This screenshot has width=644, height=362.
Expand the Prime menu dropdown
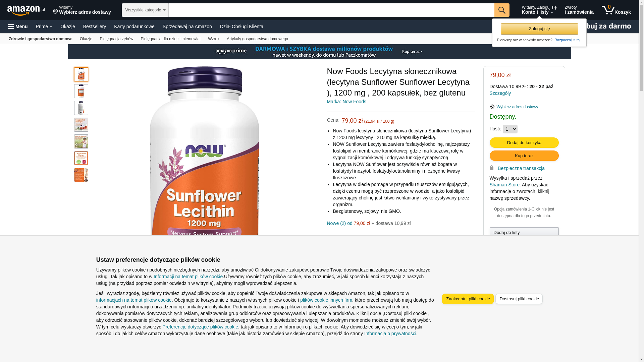click(44, 26)
